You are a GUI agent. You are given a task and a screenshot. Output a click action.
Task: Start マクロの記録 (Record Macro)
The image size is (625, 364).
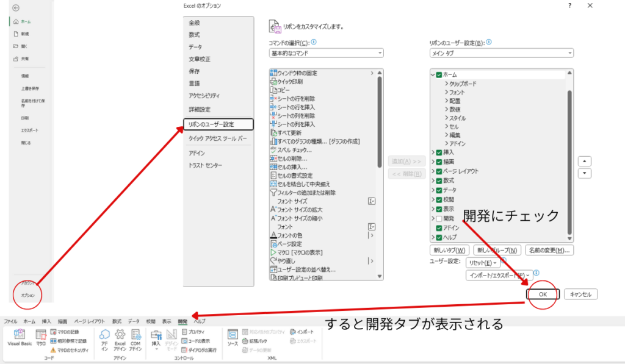pos(67,332)
